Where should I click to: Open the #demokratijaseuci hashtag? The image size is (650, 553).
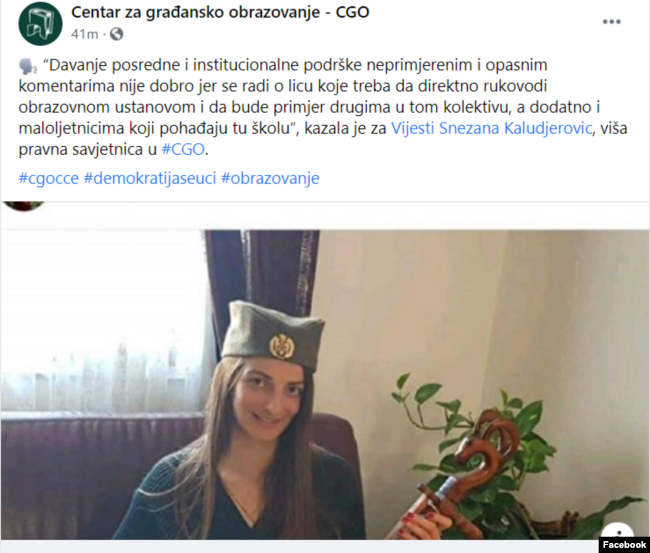pos(150,178)
